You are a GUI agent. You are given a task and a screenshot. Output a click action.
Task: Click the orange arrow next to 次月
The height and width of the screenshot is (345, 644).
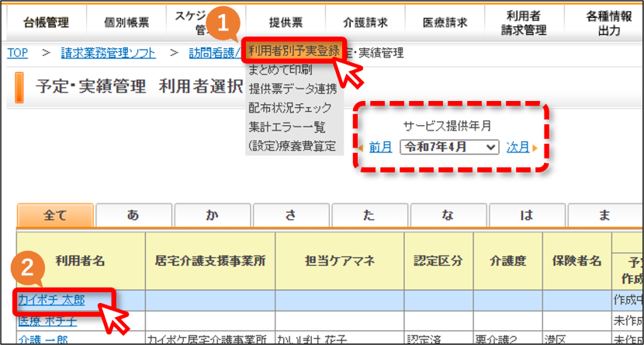[x=535, y=148]
